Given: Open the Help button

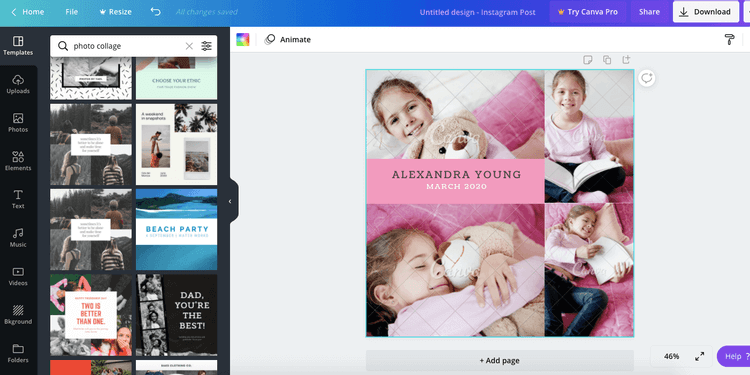Looking at the screenshot, I should pyautogui.click(x=734, y=356).
